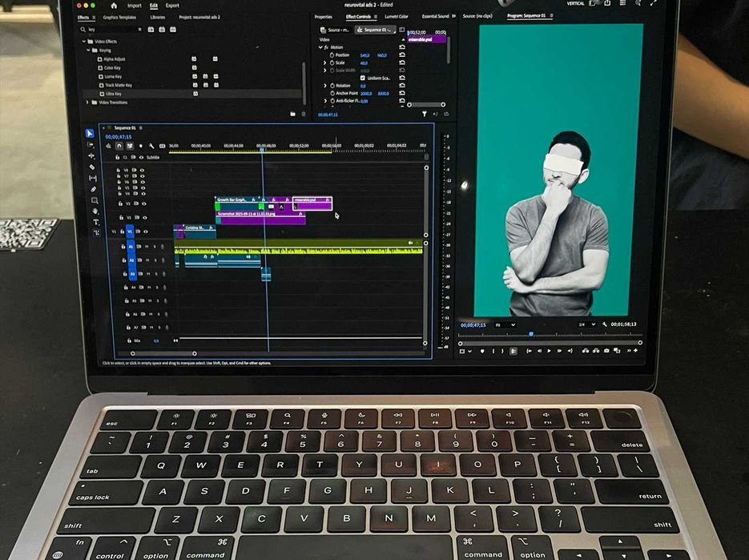The width and height of the screenshot is (749, 560).
Task: Toggle Position animation stopwatch
Action: click(332, 55)
